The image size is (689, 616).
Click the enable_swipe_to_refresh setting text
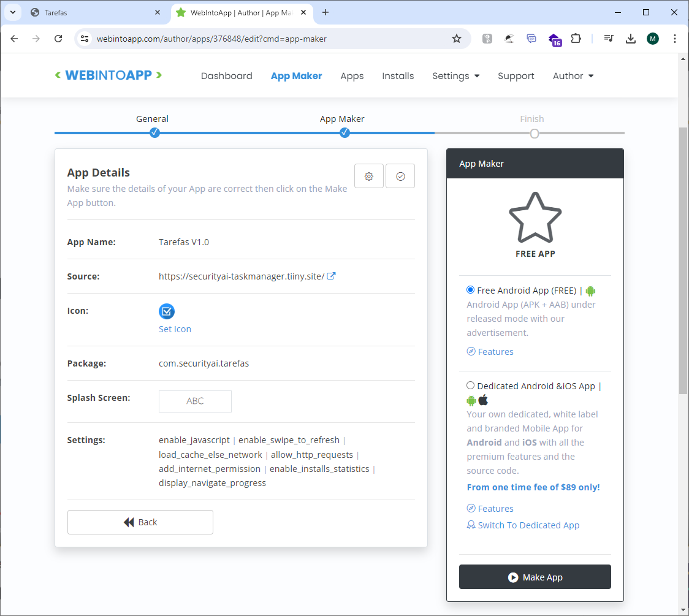(x=289, y=440)
